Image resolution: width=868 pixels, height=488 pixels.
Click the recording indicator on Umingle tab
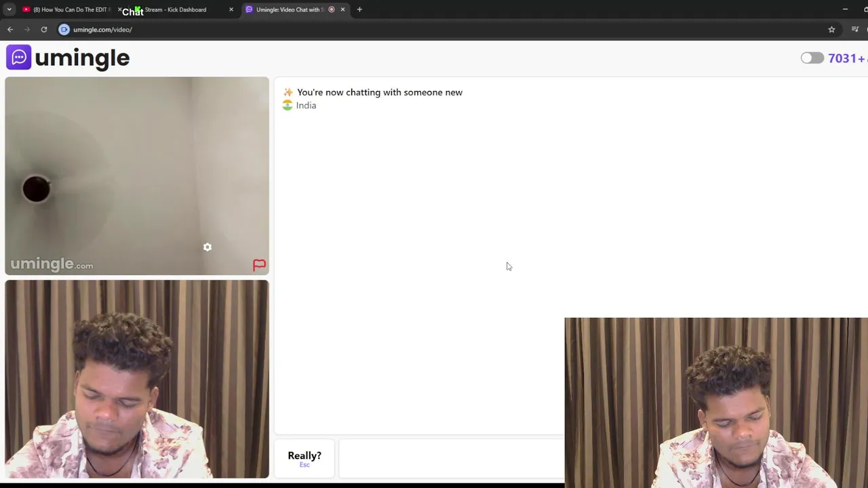click(332, 9)
